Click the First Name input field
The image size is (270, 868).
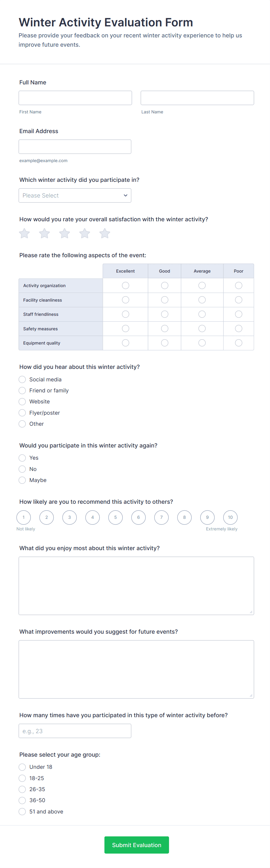pyautogui.click(x=75, y=98)
